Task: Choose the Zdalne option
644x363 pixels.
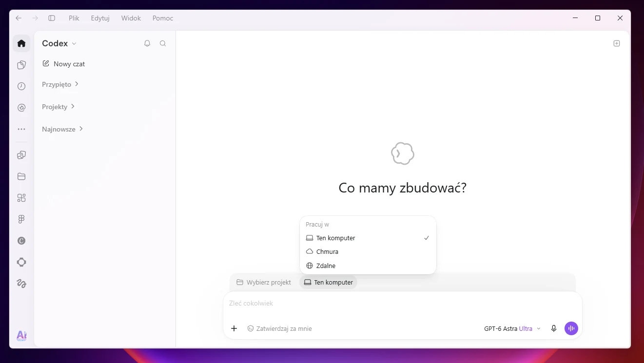Action: coord(368,266)
